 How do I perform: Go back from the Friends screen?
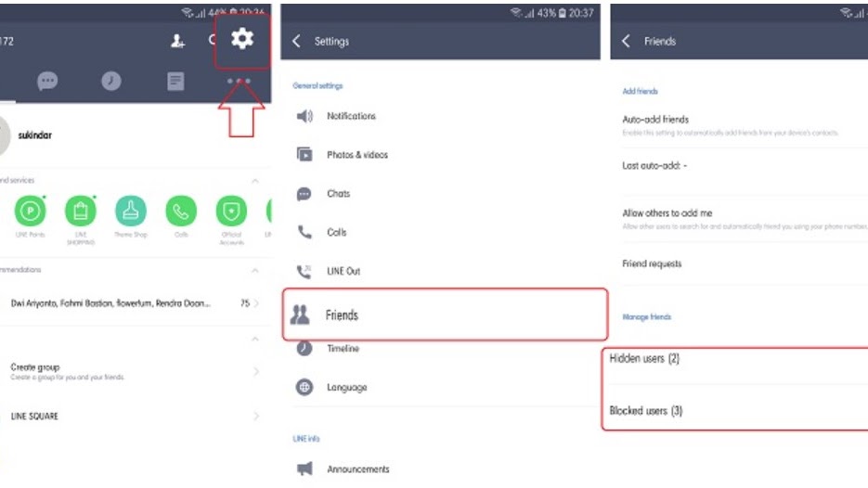tap(626, 41)
